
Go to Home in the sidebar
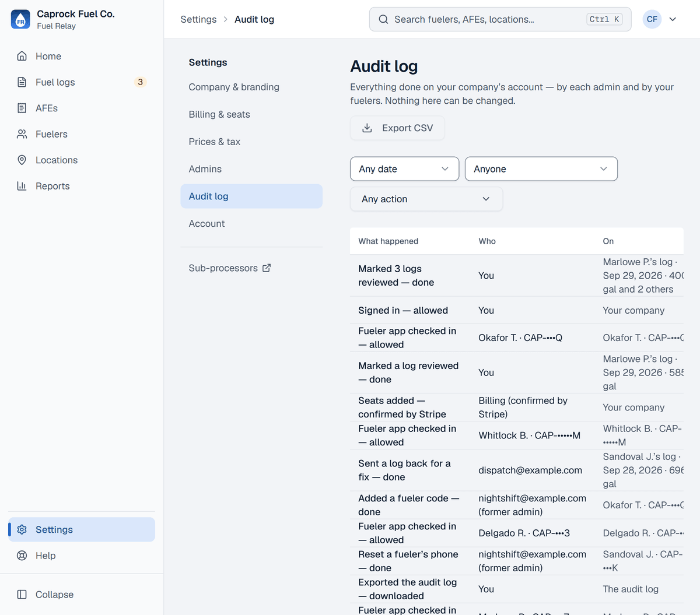[x=82, y=56]
